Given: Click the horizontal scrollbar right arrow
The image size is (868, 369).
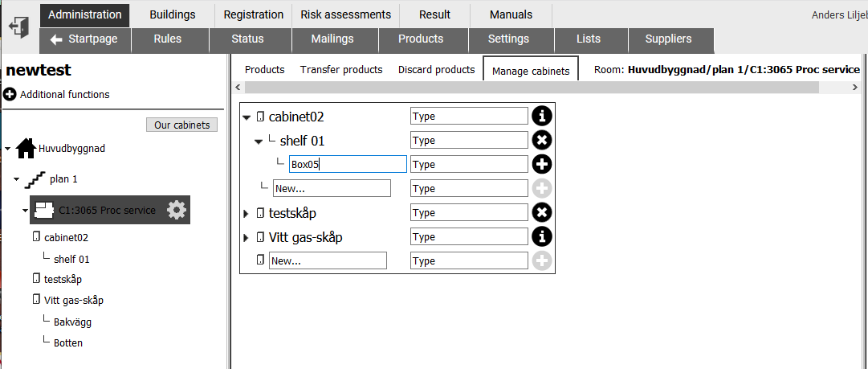Looking at the screenshot, I should point(855,88).
